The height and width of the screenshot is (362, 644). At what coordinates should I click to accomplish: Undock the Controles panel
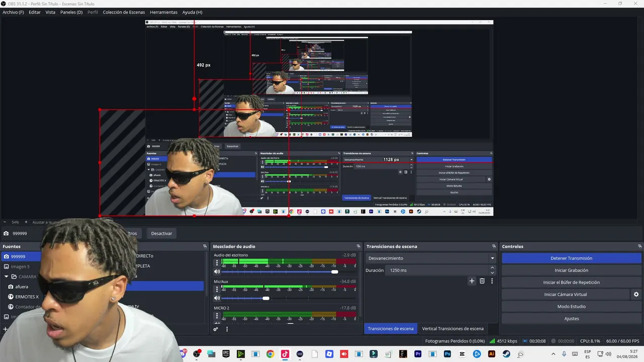[640, 246]
